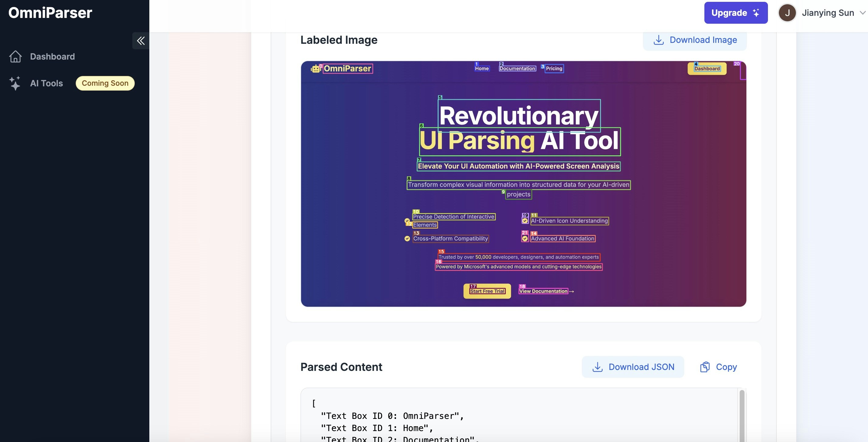Screen dimensions: 868x442
Task: Click the labeled image preview thumbnail
Action: pos(523,184)
